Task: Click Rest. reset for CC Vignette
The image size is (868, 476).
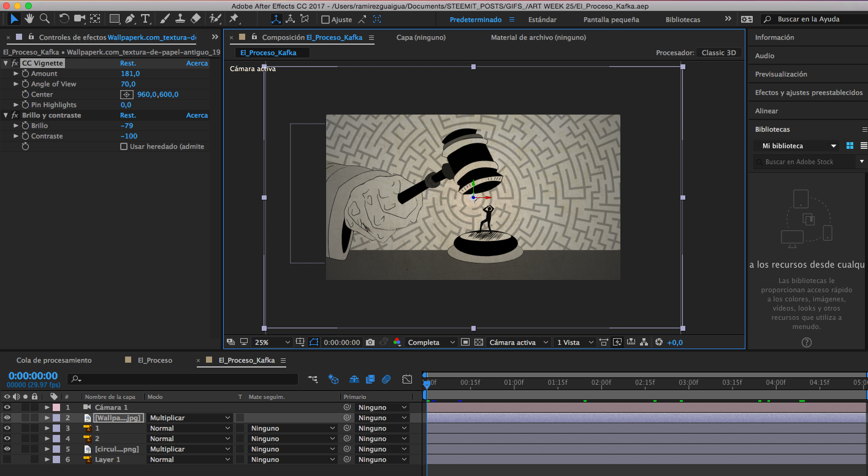Action: 128,63
